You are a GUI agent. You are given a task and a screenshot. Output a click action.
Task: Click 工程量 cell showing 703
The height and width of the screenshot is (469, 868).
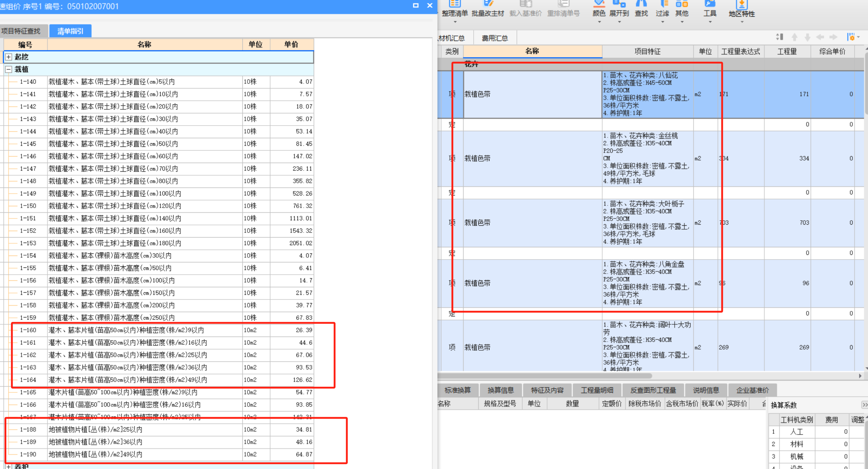pyautogui.click(x=787, y=223)
